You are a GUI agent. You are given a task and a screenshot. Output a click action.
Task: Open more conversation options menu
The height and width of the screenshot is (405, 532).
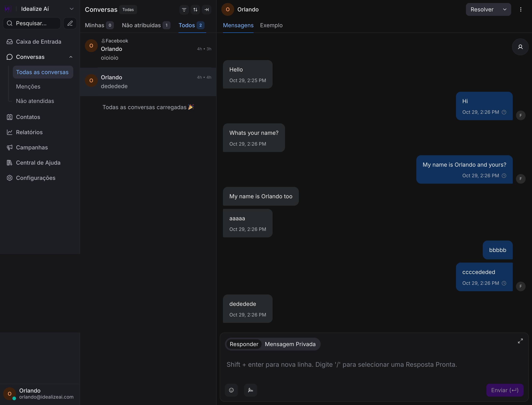click(x=521, y=9)
